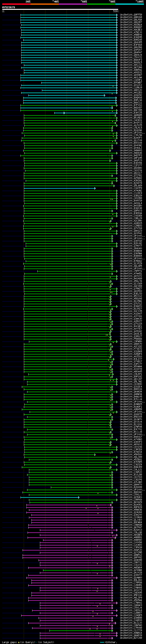Select the UniRef100_B1H061 label
146x644 pixels.
pyautogui.click(x=131, y=505)
